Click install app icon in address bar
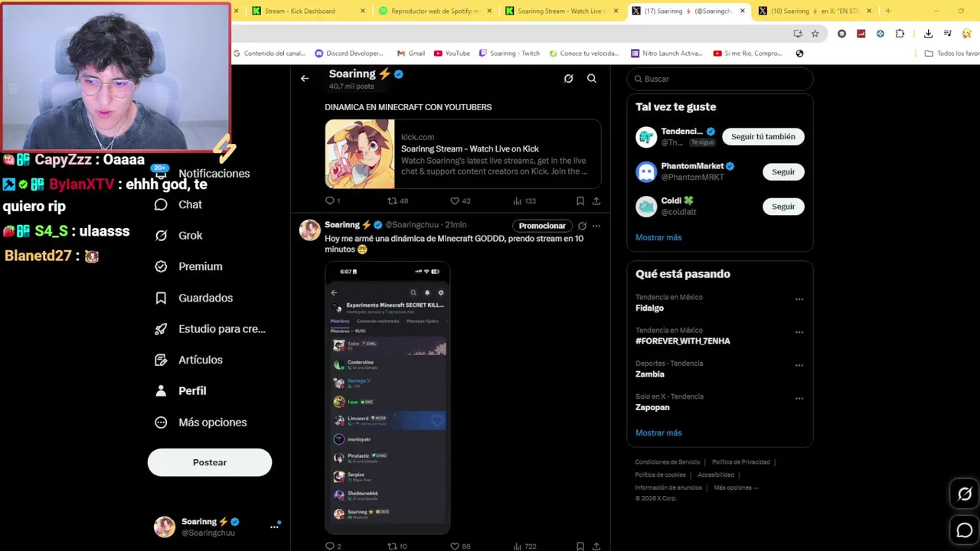 point(798,34)
